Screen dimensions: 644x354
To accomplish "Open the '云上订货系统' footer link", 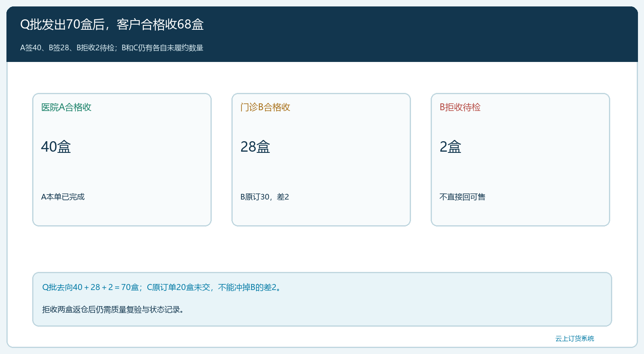I will pyautogui.click(x=575, y=338).
